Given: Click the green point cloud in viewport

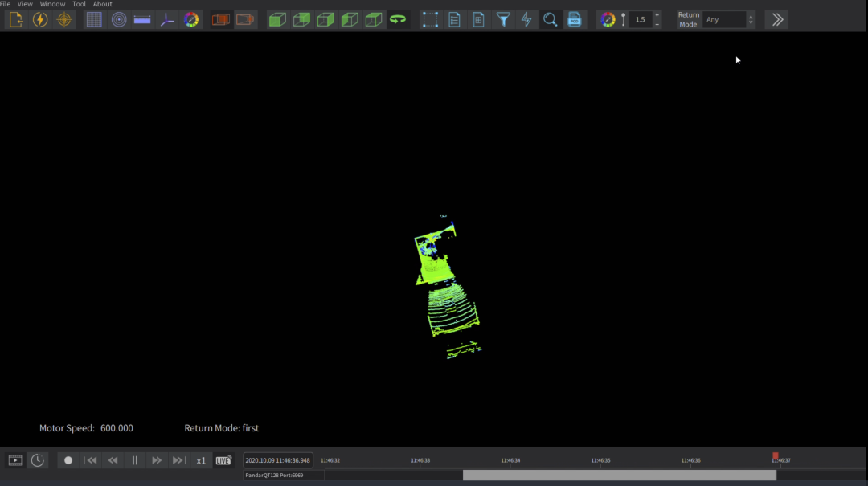Looking at the screenshot, I should point(448,287).
